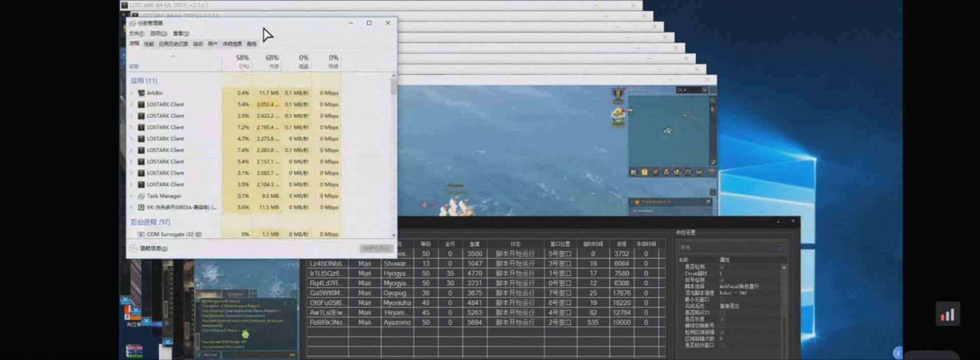Open the 文件 menu in Task Manager
Viewport: 980px width, 360px height.
[136, 33]
